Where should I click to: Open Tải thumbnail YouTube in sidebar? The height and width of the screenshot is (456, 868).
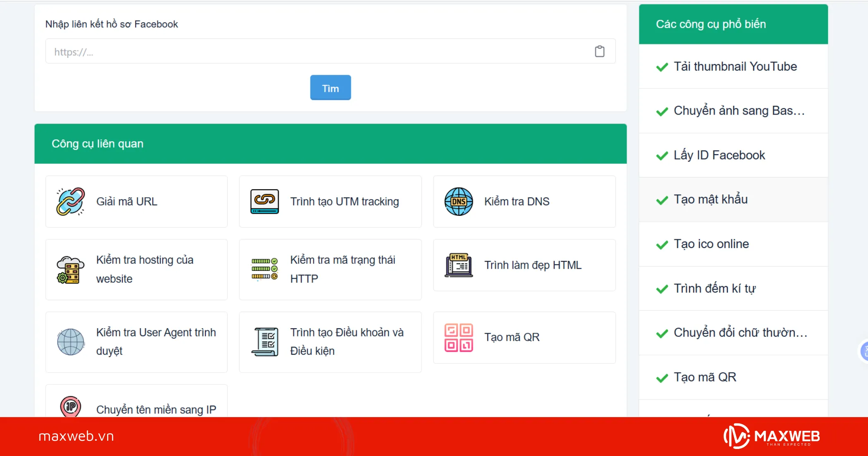(x=735, y=67)
